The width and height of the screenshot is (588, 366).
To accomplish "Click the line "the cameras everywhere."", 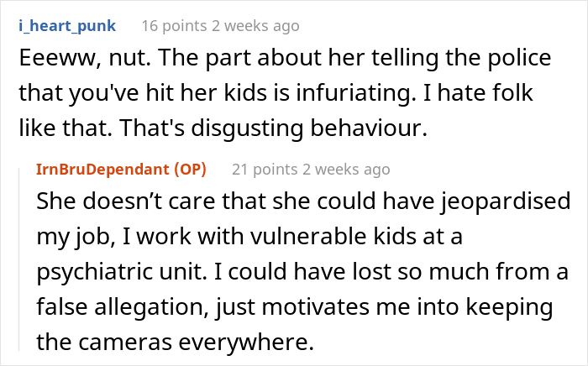I will click(175, 342).
